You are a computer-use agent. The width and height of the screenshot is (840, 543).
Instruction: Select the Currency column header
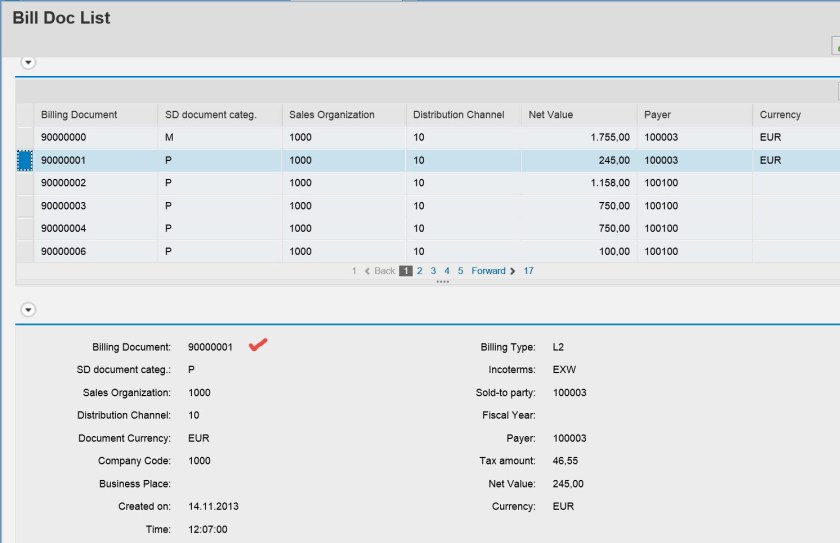pyautogui.click(x=780, y=115)
